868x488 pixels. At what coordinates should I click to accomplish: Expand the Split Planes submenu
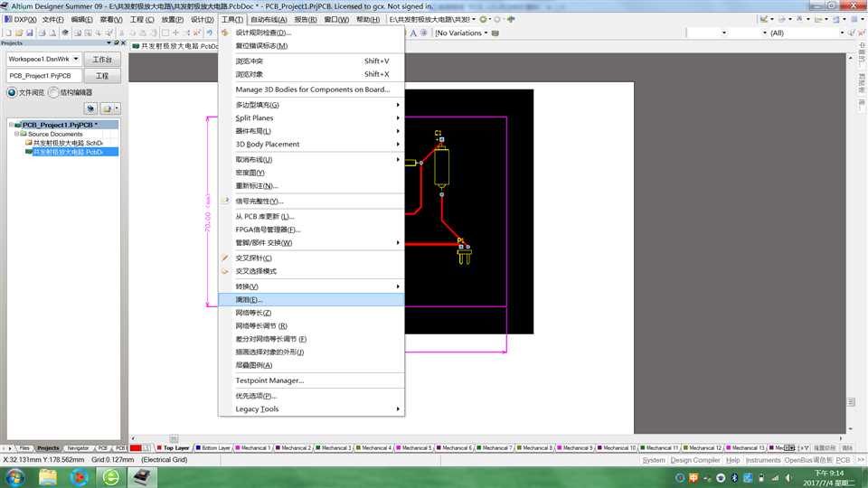tap(312, 117)
